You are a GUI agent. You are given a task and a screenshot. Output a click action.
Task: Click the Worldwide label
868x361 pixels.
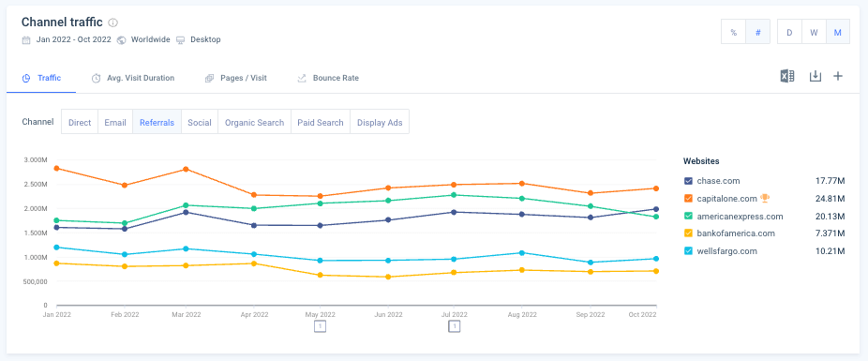click(x=151, y=40)
